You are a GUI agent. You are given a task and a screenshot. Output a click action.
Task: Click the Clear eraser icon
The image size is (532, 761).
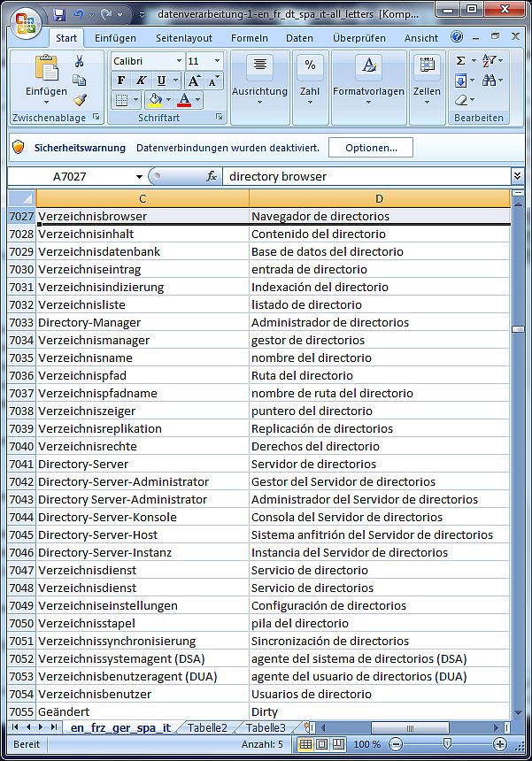click(x=461, y=100)
